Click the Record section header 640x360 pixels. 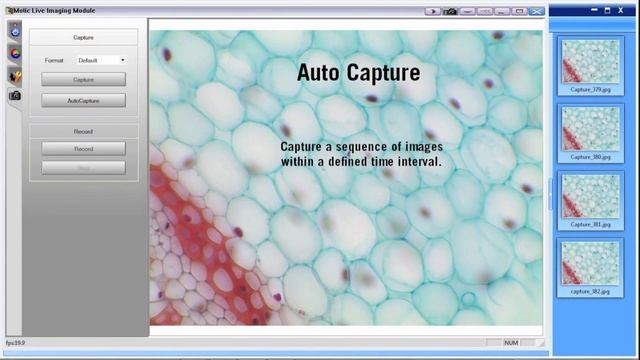pyautogui.click(x=83, y=131)
